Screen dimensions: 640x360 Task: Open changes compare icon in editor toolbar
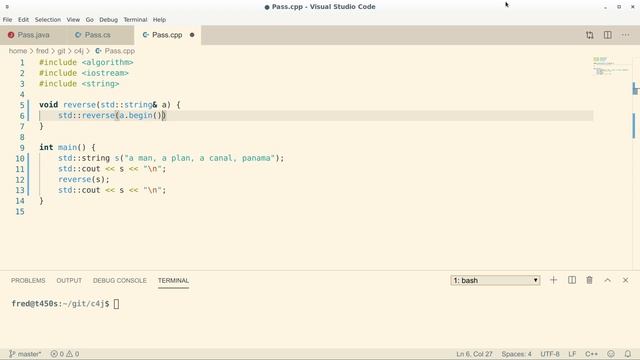click(589, 35)
